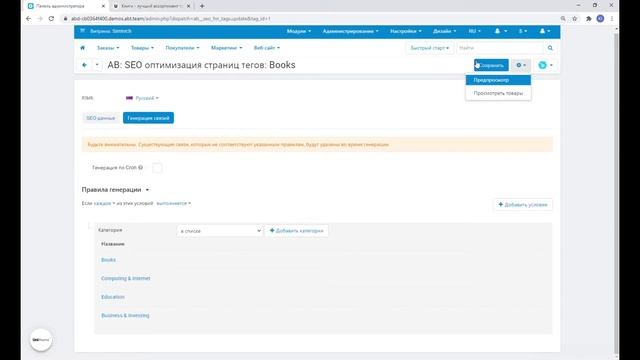Click the Сохранить button
The width and height of the screenshot is (640, 360).
(491, 65)
